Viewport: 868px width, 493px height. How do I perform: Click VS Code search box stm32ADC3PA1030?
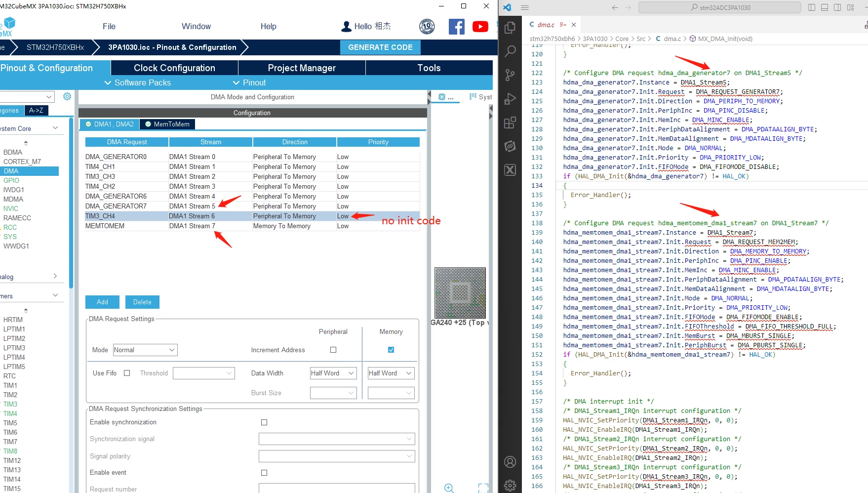coord(720,7)
